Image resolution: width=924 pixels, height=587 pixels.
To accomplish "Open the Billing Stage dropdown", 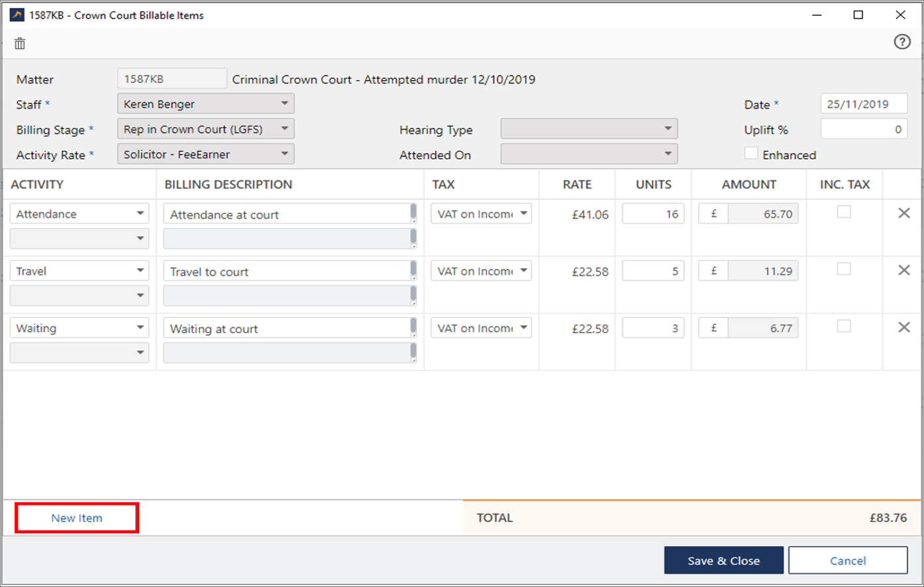I will [x=205, y=129].
